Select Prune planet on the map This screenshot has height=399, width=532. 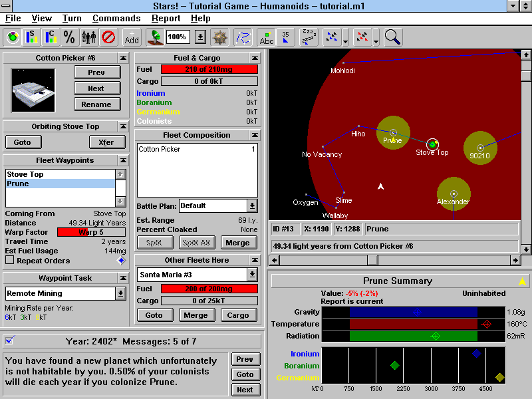[x=393, y=132]
